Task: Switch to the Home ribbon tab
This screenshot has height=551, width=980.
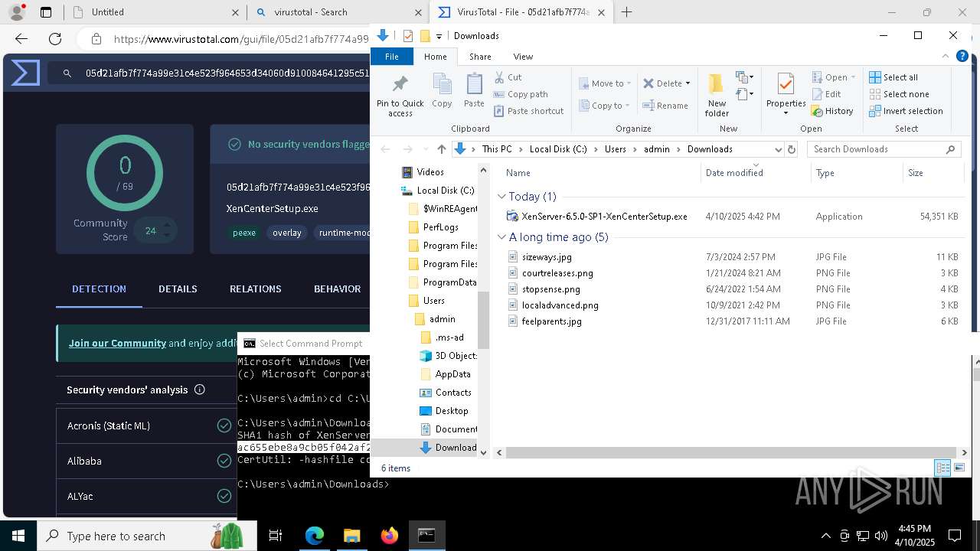Action: click(x=435, y=57)
